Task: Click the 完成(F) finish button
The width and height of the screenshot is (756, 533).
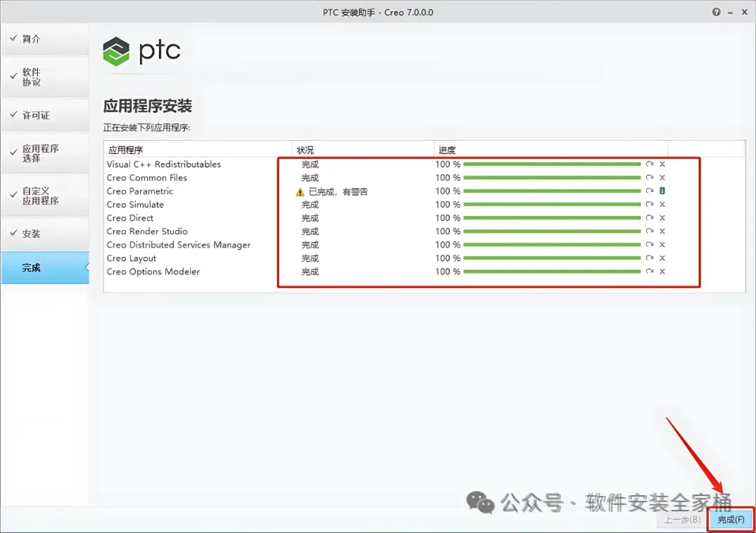Action: tap(731, 520)
